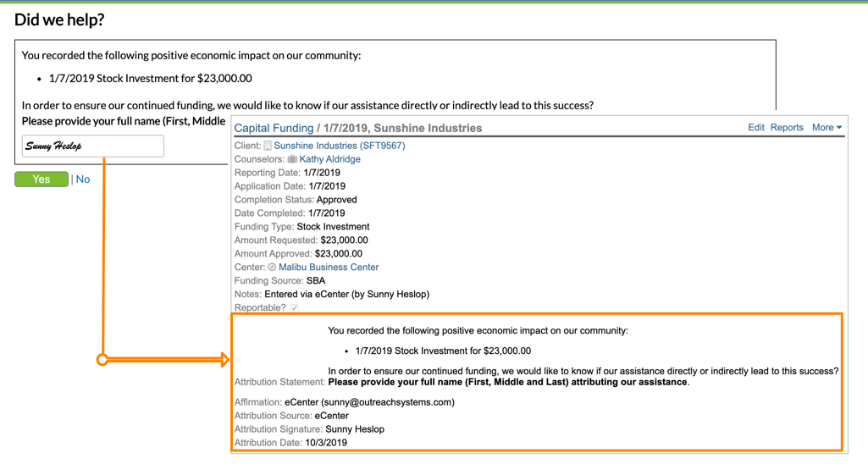
Task: Click the Attribution Signature value Sunny Heslop
Action: [x=355, y=429]
